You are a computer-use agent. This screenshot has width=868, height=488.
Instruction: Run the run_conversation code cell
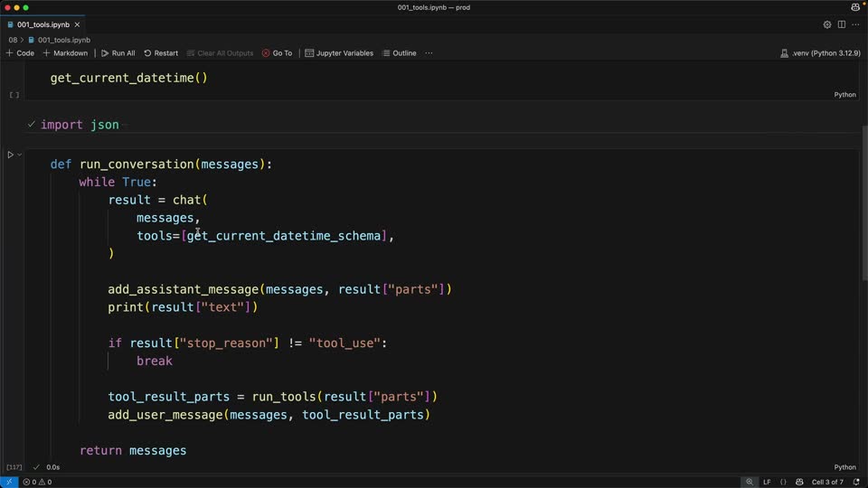(x=10, y=155)
